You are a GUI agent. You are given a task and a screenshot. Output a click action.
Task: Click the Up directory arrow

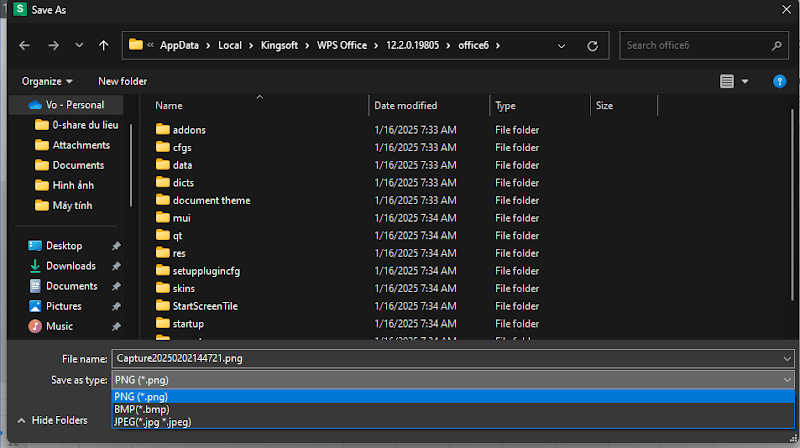(x=104, y=45)
